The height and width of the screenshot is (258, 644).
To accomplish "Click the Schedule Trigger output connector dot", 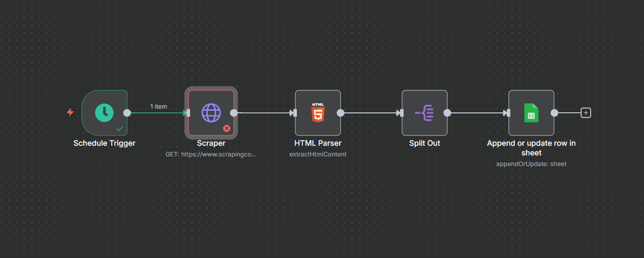I will (x=127, y=113).
